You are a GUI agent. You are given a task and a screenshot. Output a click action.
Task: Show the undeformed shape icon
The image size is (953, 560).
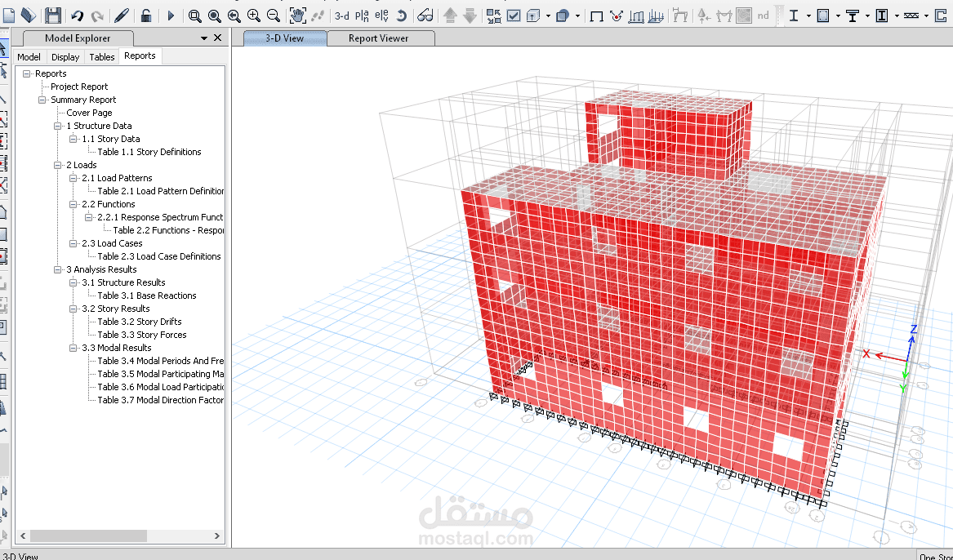(x=597, y=16)
